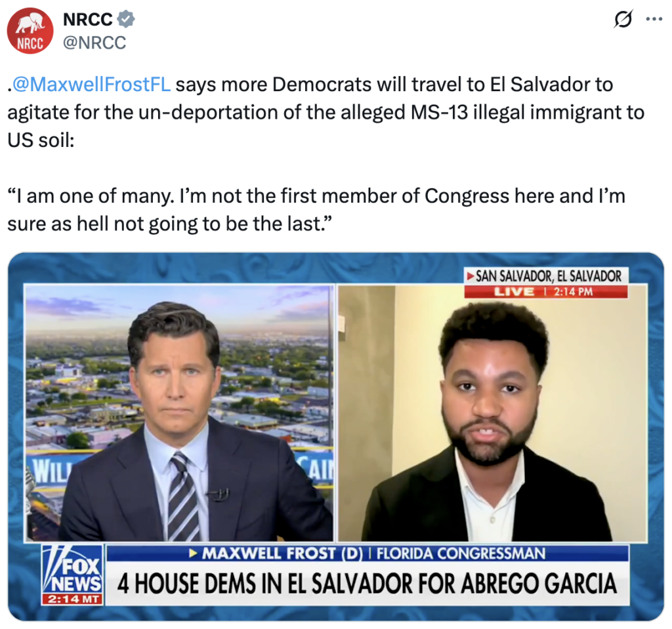Open the Grok slashed-circle icon
Screen dimensions: 672x629
623,19
